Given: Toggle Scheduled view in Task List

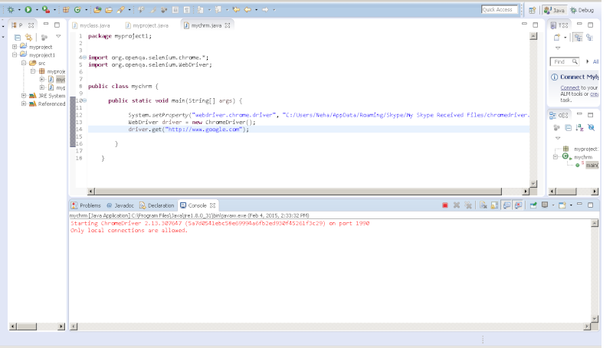Looking at the screenshot, I should click(x=589, y=38).
